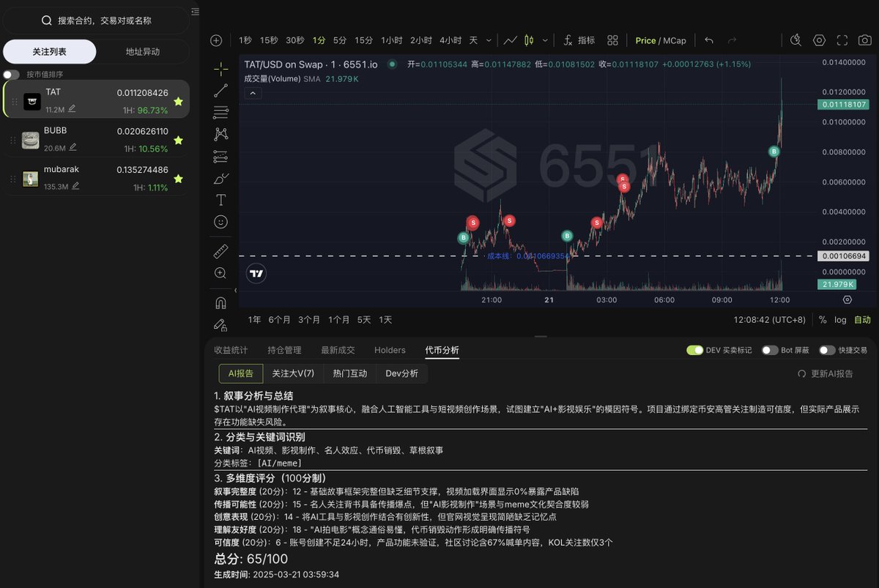
Task: Open timezone menu 12:08:42 (UTC+8)
Action: coord(769,320)
